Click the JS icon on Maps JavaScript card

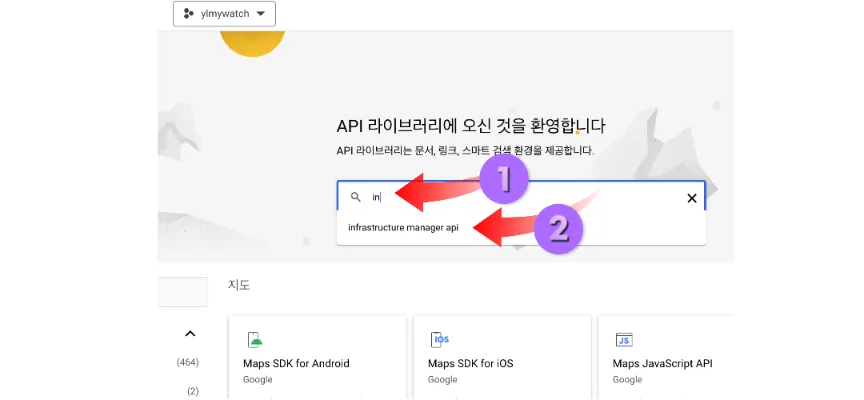624,339
